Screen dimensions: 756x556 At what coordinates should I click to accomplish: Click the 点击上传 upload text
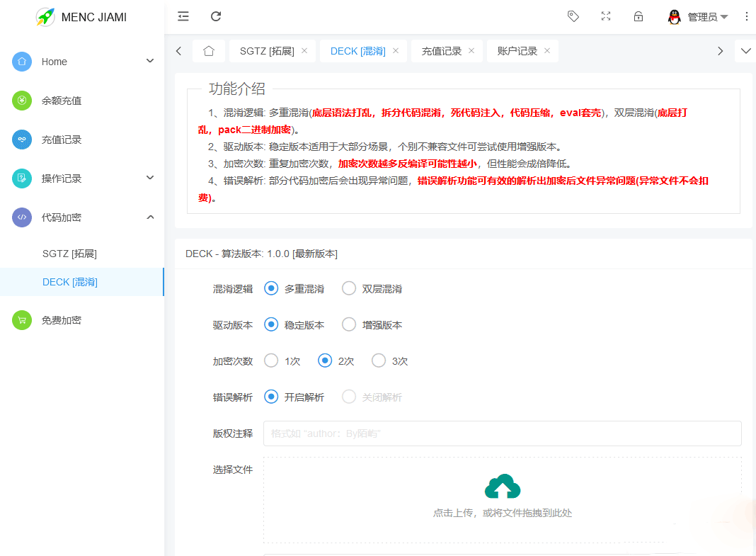(503, 513)
